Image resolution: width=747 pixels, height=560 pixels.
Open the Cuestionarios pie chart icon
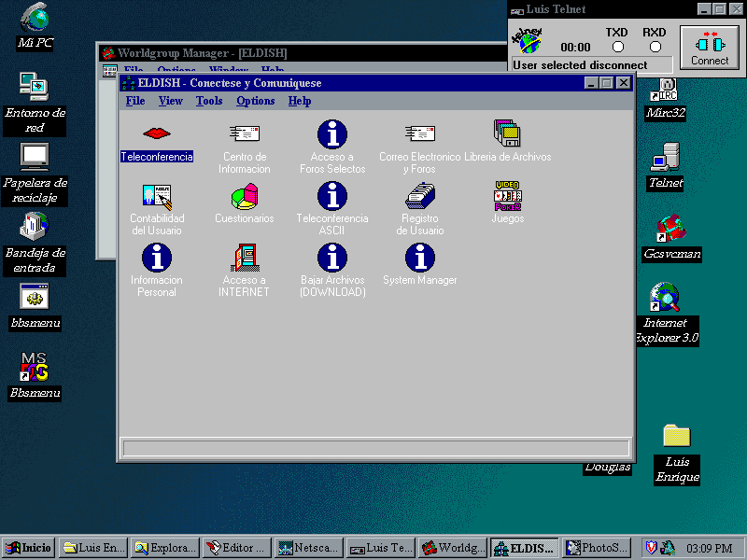click(245, 196)
